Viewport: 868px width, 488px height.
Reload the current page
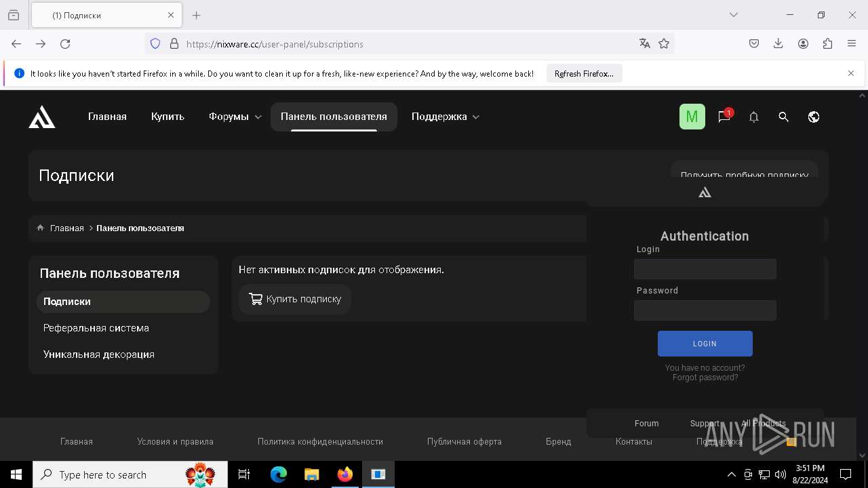(x=65, y=43)
